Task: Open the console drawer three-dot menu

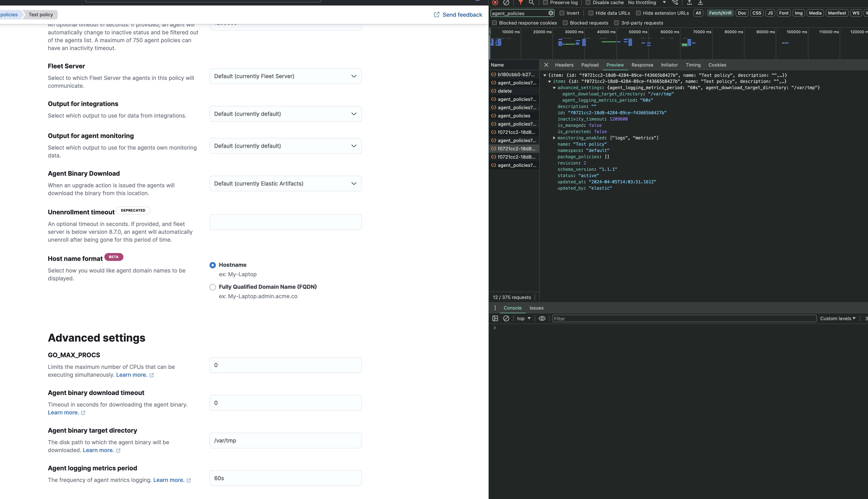Action: point(495,308)
